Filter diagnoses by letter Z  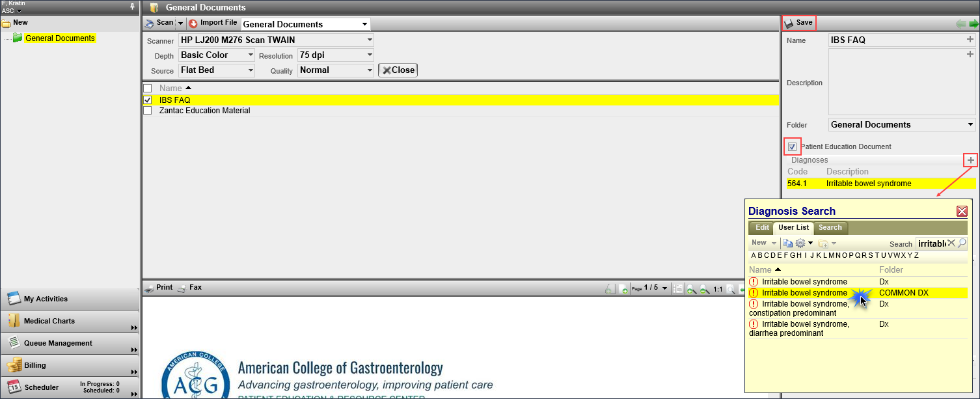[x=916, y=255]
